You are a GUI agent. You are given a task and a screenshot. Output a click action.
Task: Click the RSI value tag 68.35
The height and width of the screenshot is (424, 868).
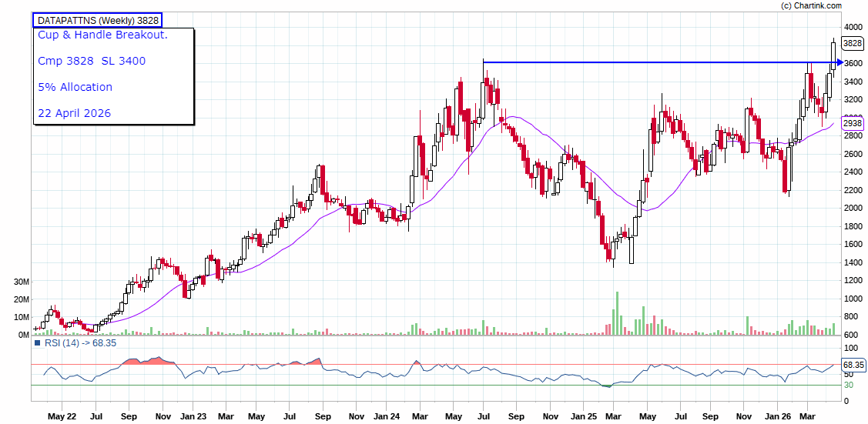coord(853,365)
